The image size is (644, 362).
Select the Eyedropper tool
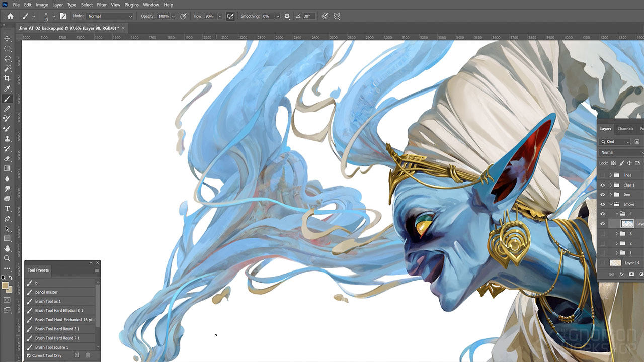pyautogui.click(x=7, y=88)
